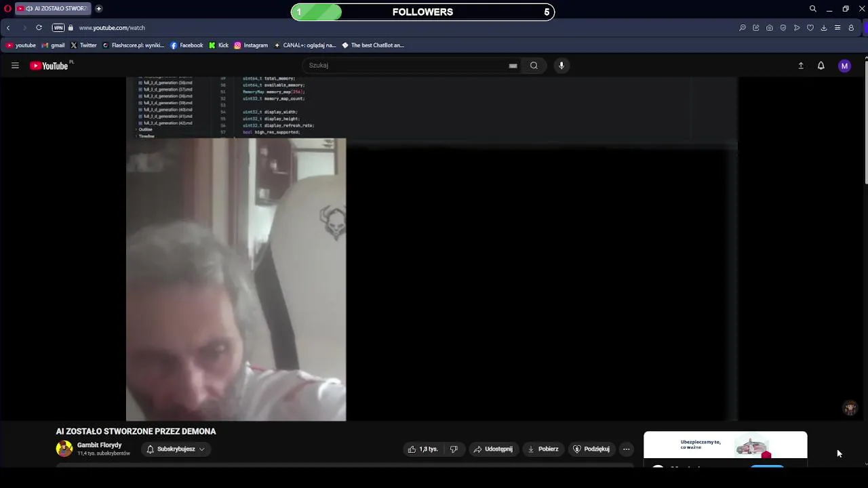Go forward to the next page
This screenshot has width=868, height=488.
24,28
